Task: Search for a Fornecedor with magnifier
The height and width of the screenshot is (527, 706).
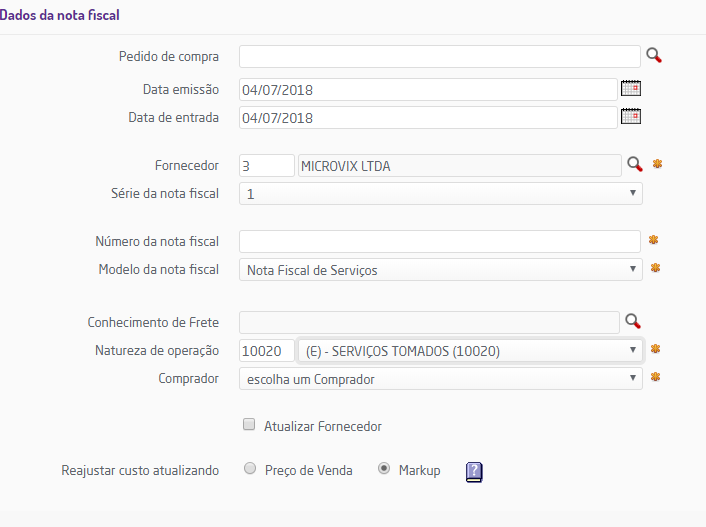Action: 635,164
